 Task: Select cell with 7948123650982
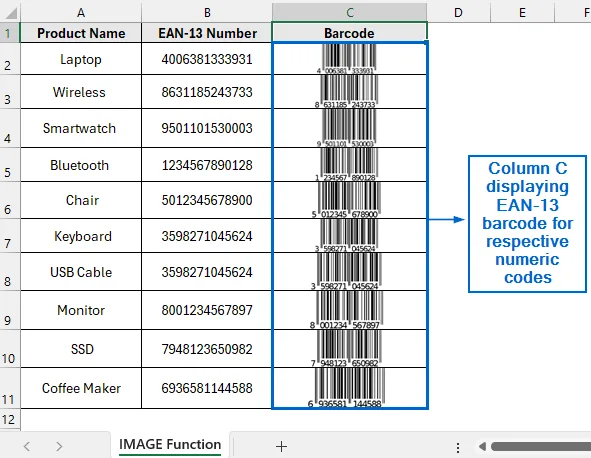pos(207,349)
